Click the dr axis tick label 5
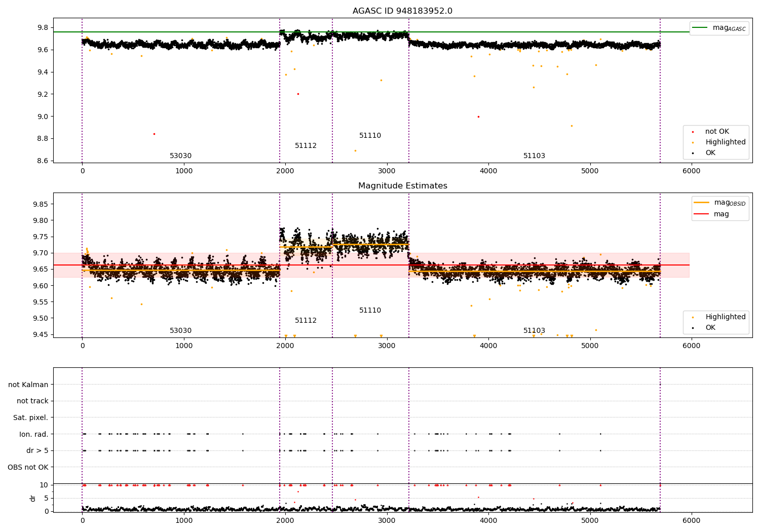This screenshot has width=760, height=532. [46, 498]
